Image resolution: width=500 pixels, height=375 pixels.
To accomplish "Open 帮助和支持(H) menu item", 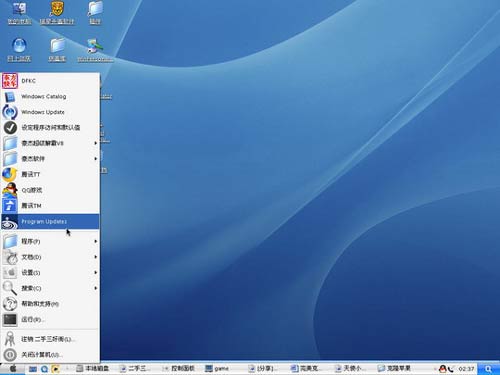I will (50, 304).
